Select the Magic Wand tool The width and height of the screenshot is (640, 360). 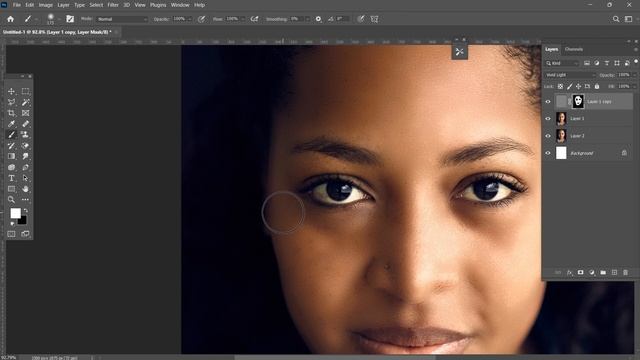pyautogui.click(x=25, y=102)
